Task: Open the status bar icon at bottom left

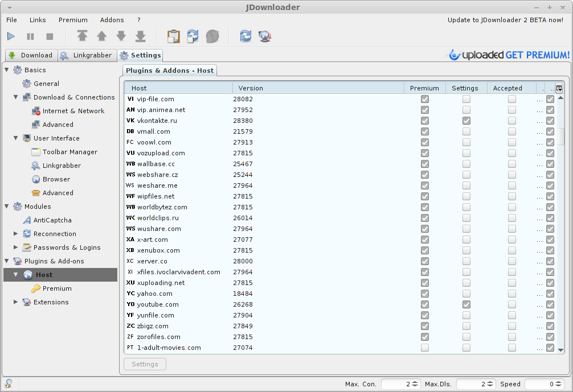Action: pyautogui.click(x=8, y=383)
